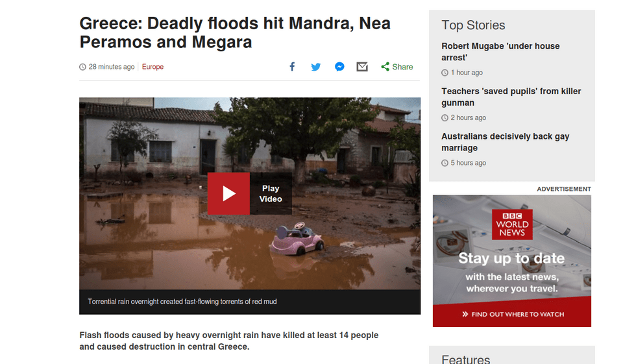Click the BBC World News logo in ad
This screenshot has width=623, height=364.
[512, 224]
